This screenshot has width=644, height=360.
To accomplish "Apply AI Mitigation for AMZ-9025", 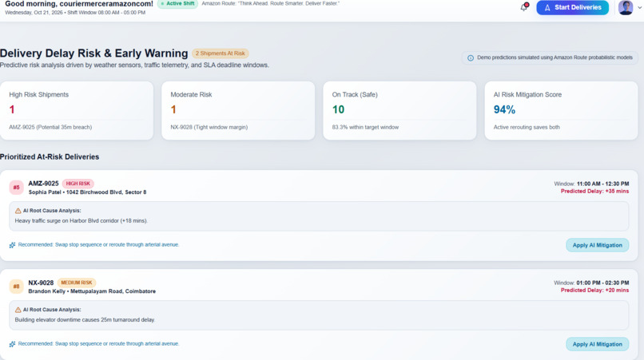I will (x=597, y=245).
